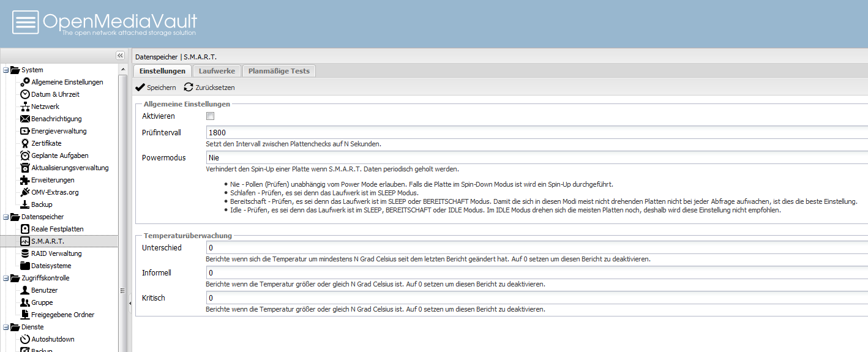Click the Kritisch temperature input field
Viewport: 868px width, 352px height.
click(537, 298)
